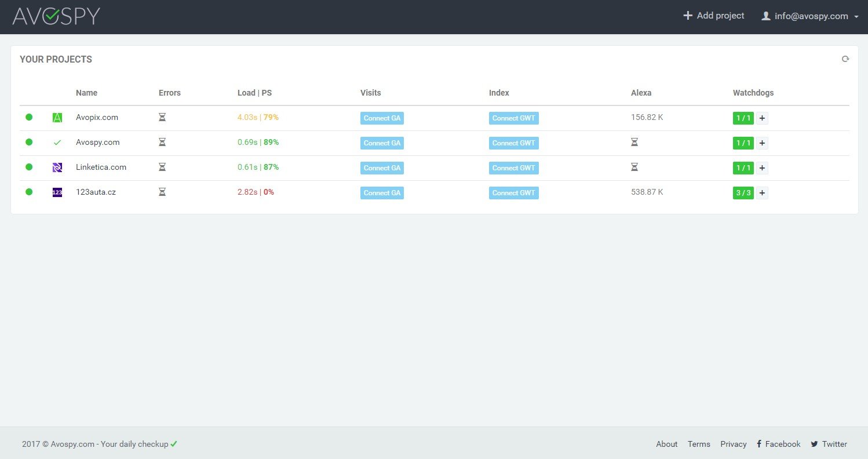
Task: Open the 1 / 1 watchdogs badge for Linketica.com
Action: click(x=743, y=168)
